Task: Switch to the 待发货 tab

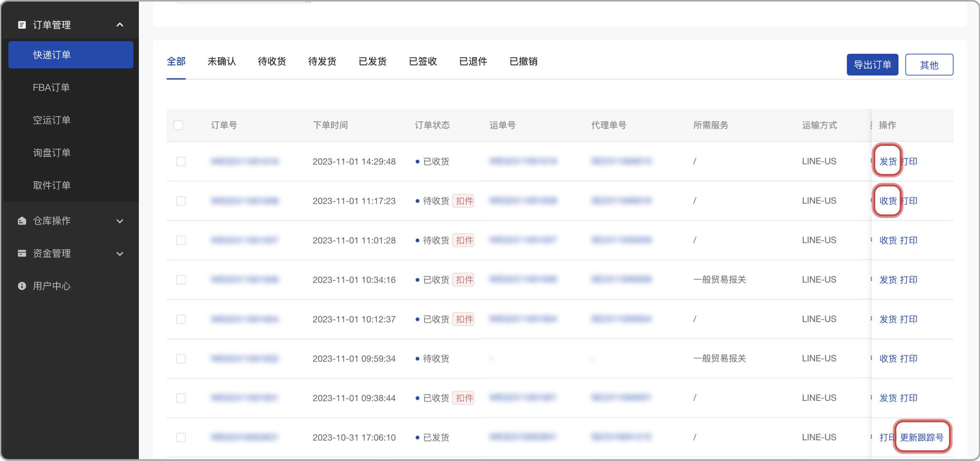Action: pos(322,61)
